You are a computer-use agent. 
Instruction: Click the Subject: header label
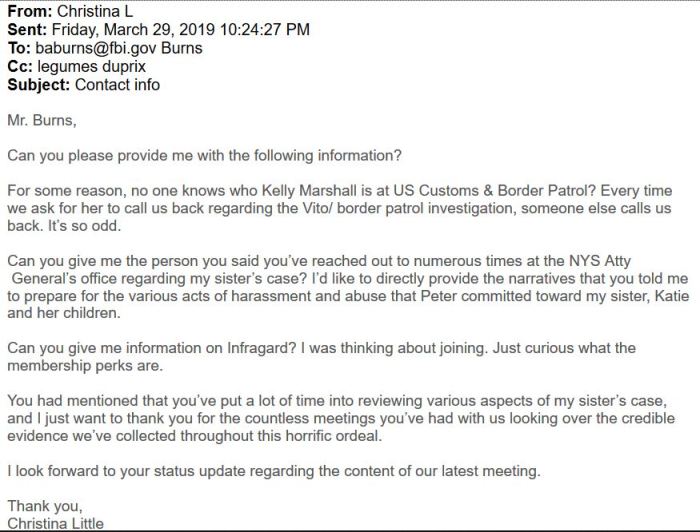38,85
